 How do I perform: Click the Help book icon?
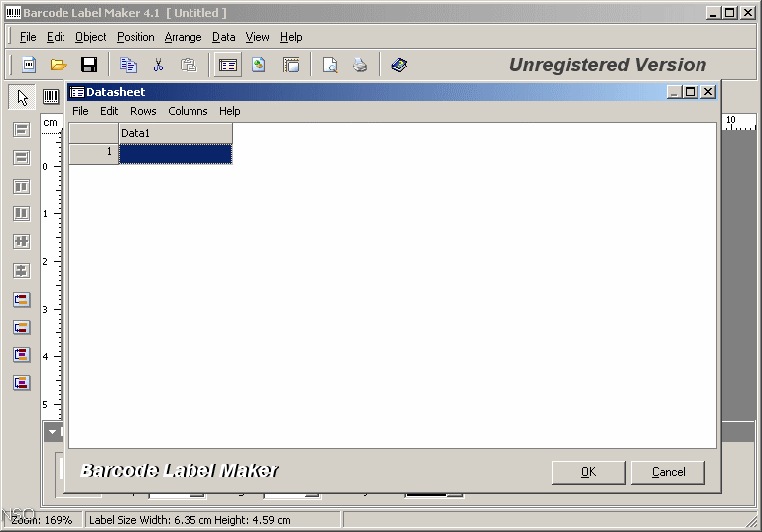tap(399, 65)
